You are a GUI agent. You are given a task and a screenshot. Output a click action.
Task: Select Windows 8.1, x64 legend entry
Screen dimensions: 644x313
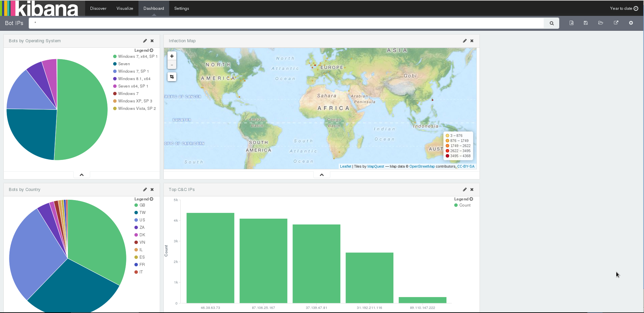[132, 79]
